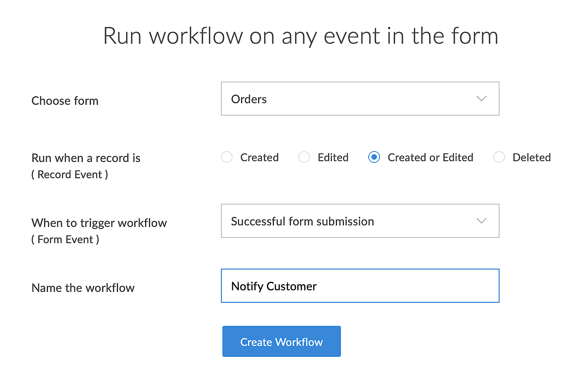Select the Created radio button
Viewport: 568px width, 392px height.
click(227, 157)
